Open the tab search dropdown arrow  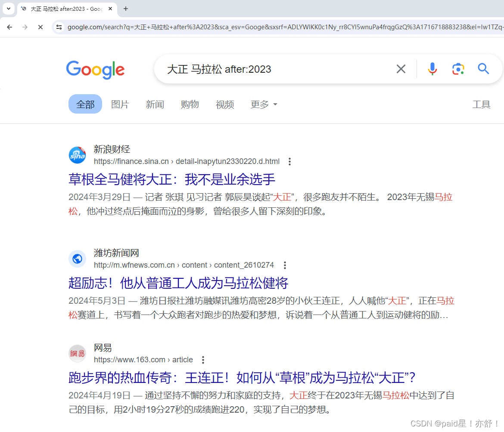point(9,9)
